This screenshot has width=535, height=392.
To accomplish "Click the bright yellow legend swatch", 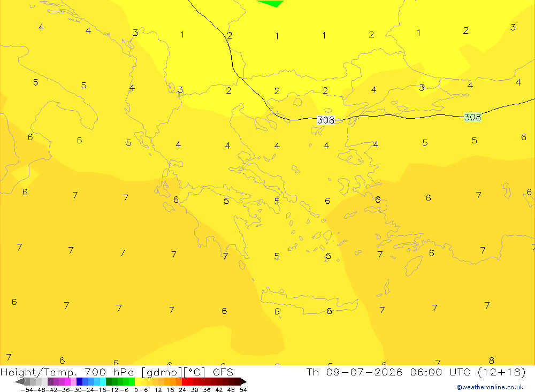I will (x=138, y=382).
